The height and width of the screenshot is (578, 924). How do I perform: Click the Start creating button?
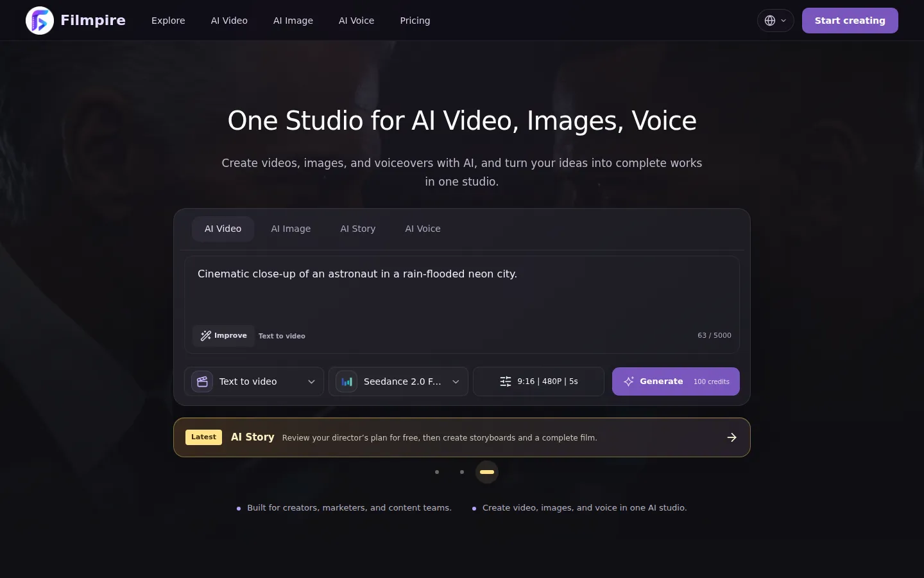[850, 21]
